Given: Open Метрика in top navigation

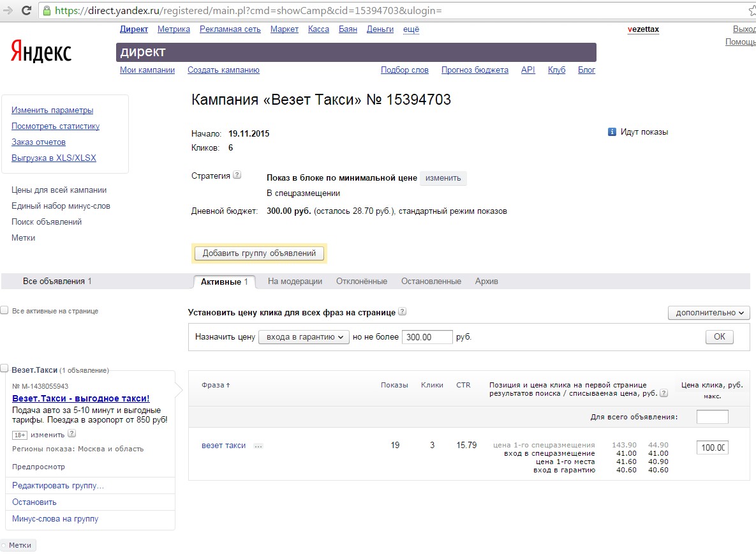Looking at the screenshot, I should coord(174,29).
